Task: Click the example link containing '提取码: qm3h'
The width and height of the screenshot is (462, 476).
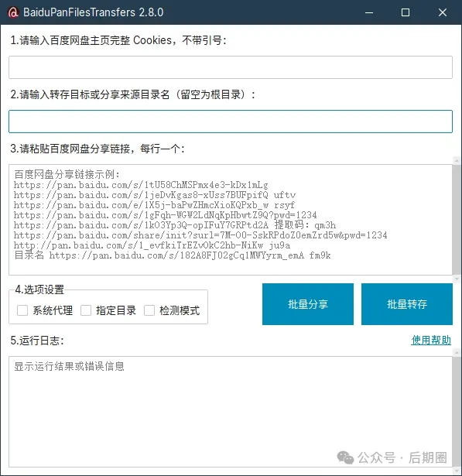Action: point(175,225)
